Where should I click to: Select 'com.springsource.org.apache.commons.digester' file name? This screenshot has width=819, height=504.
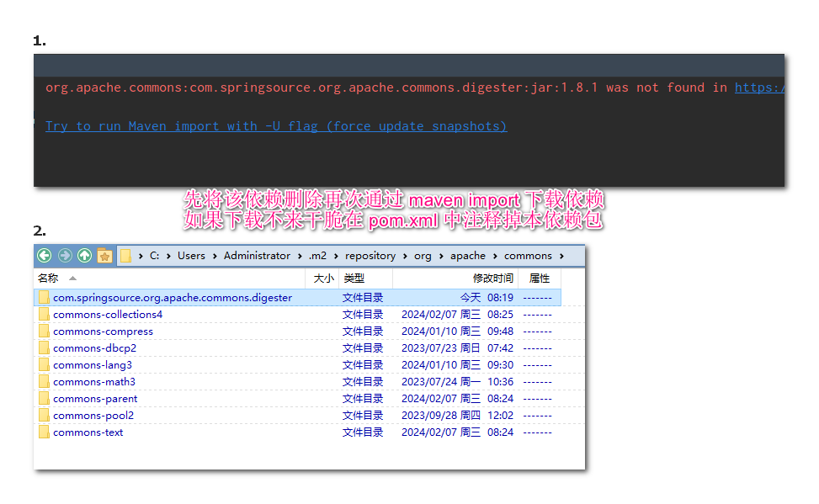pos(173,298)
